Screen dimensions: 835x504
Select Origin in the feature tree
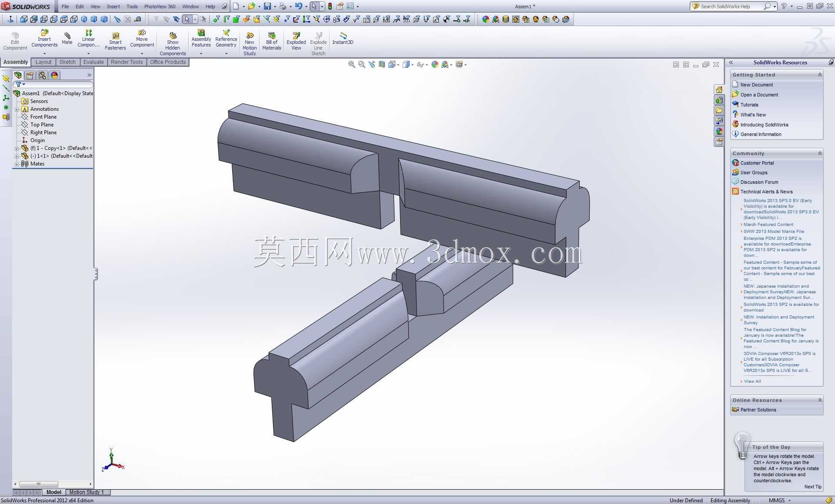pyautogui.click(x=37, y=140)
